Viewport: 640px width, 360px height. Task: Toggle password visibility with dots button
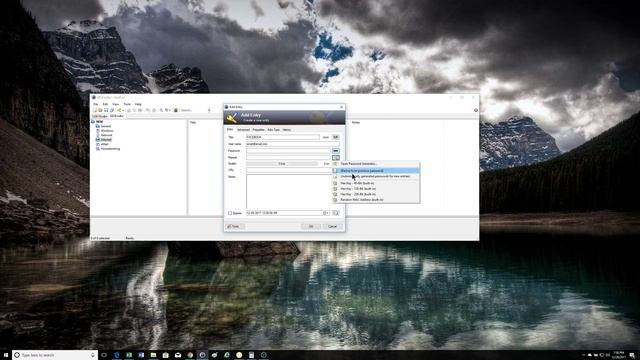point(336,151)
